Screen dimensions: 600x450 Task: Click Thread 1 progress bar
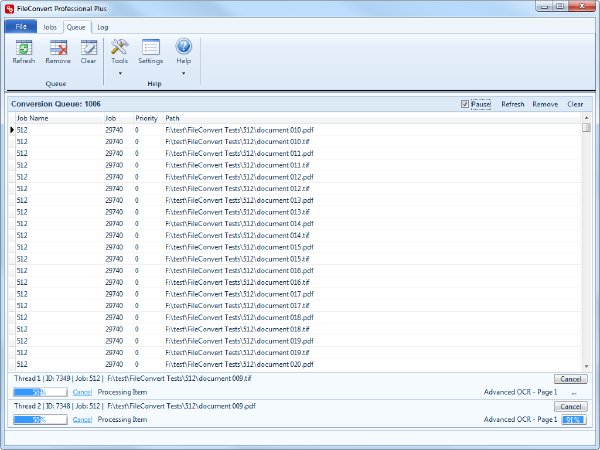tap(40, 392)
